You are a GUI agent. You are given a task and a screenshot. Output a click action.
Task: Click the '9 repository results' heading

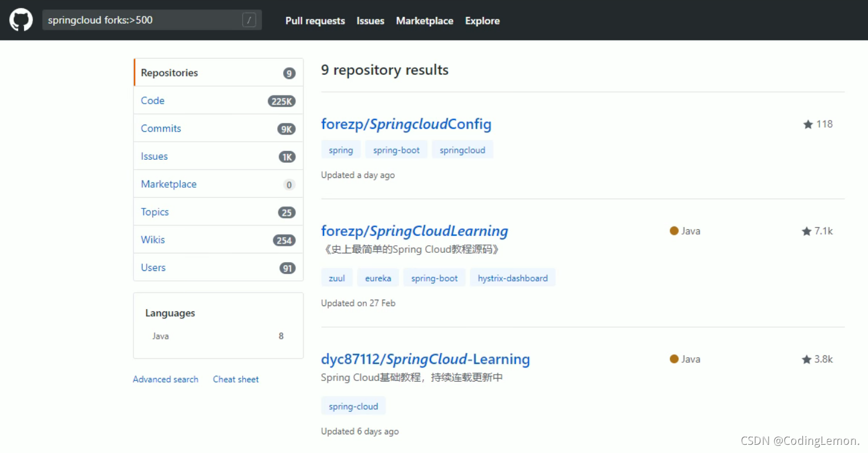pos(385,70)
